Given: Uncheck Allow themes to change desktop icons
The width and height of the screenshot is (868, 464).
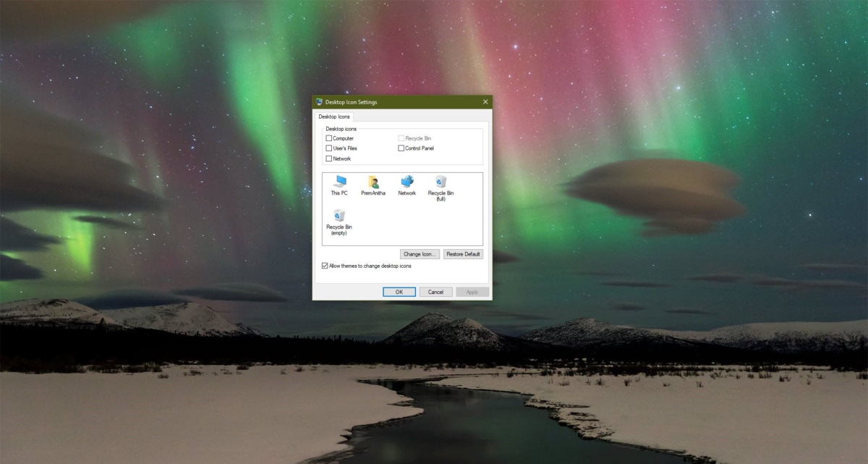Looking at the screenshot, I should pos(326,266).
